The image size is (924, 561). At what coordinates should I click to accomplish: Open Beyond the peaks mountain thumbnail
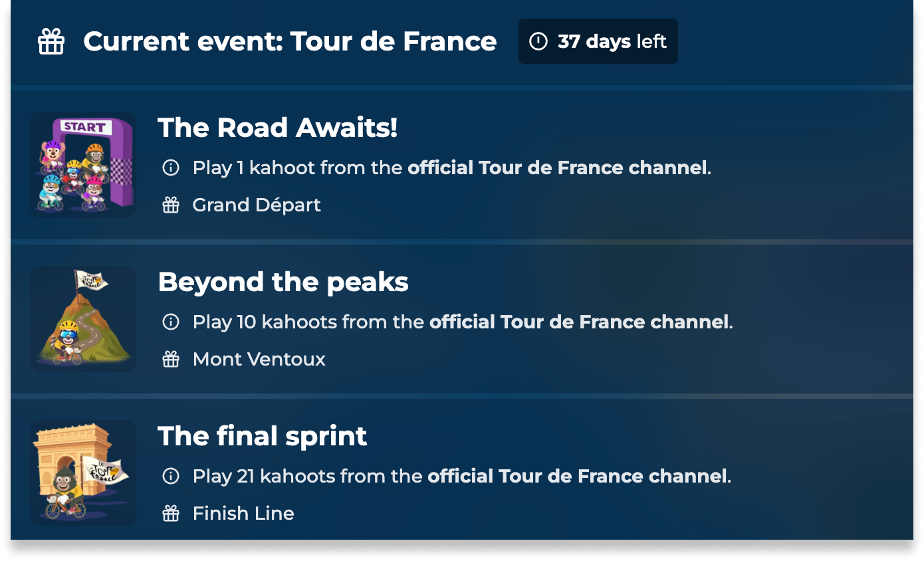pos(83,319)
